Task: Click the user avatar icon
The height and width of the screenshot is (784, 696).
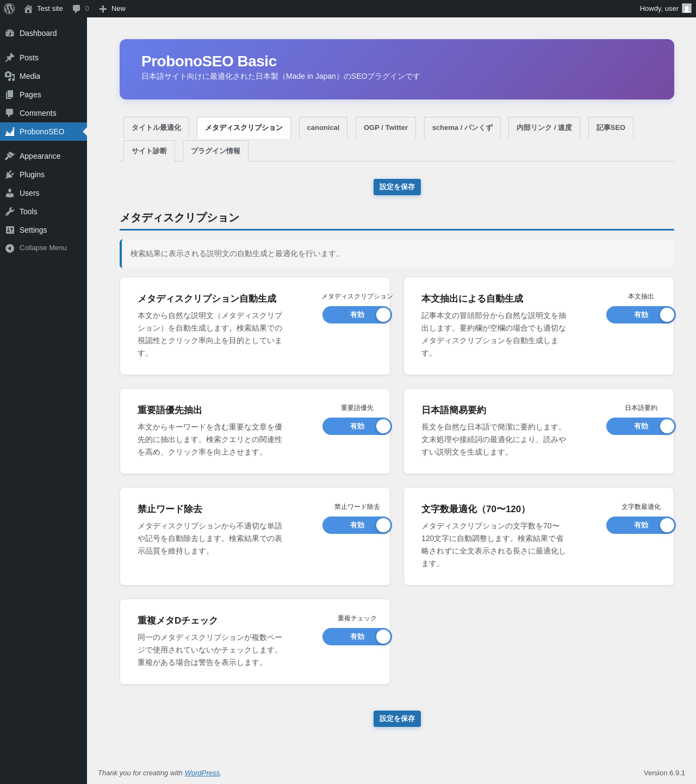Action: (687, 8)
